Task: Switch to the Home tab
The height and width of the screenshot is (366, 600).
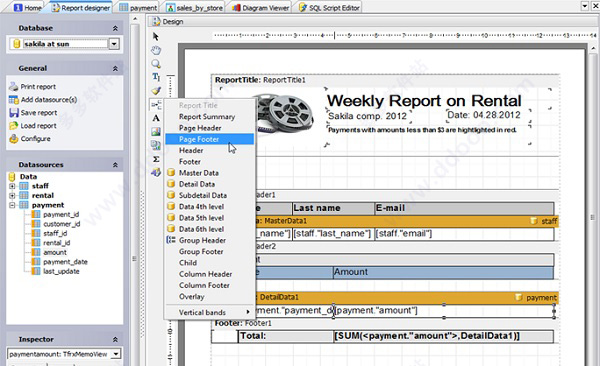Action: coord(27,7)
